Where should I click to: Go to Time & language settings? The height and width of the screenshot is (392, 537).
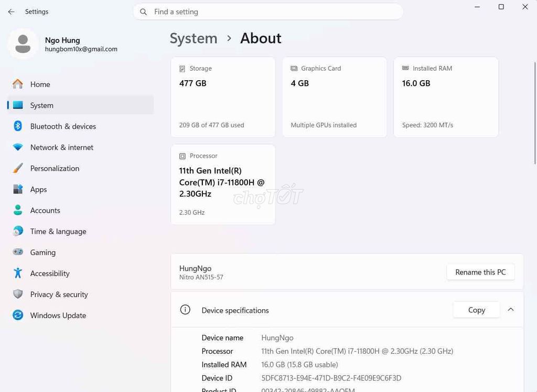(80, 231)
